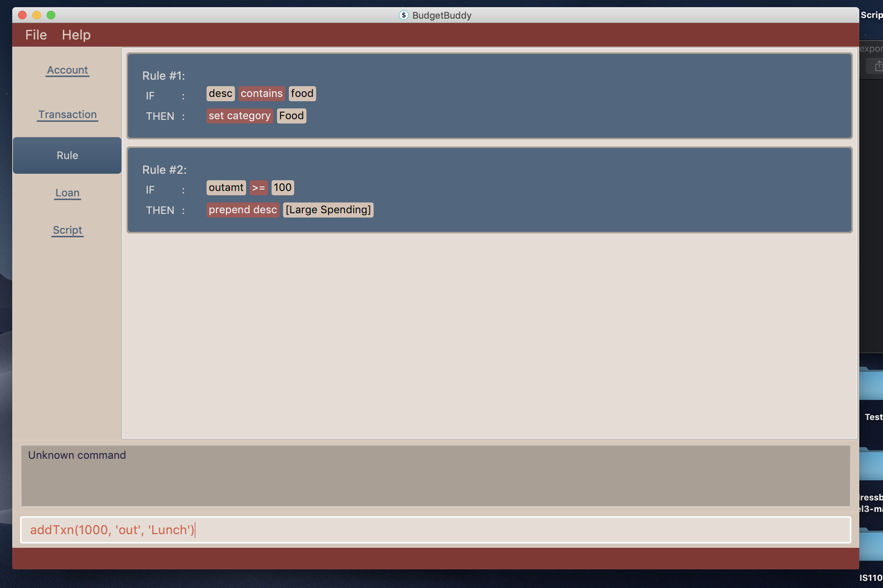Screen dimensions: 883x588
Task: Go to the Script tab
Action: [67, 230]
